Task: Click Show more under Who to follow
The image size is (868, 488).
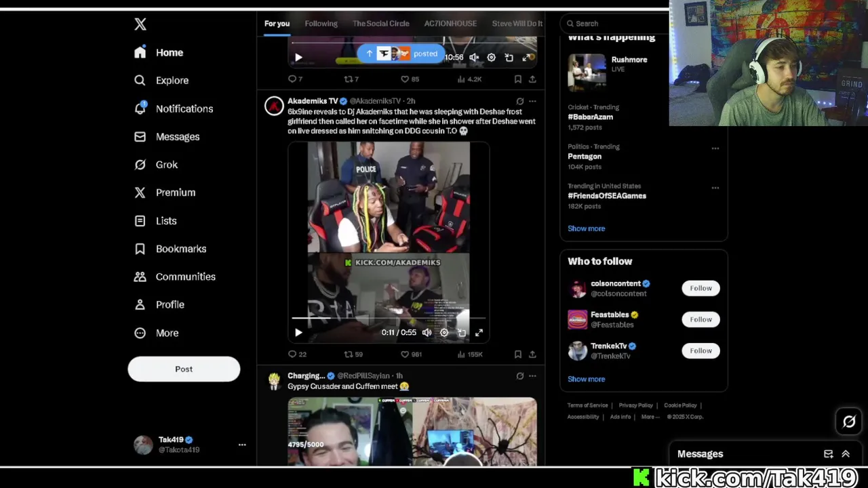Action: pyautogui.click(x=587, y=379)
